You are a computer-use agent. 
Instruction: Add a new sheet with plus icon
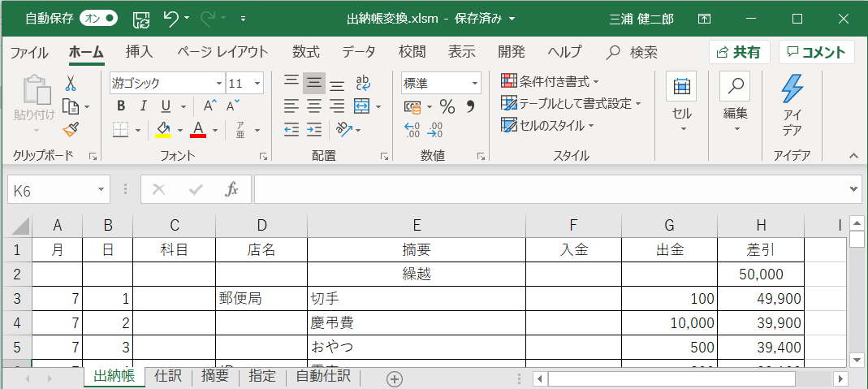pos(395,378)
